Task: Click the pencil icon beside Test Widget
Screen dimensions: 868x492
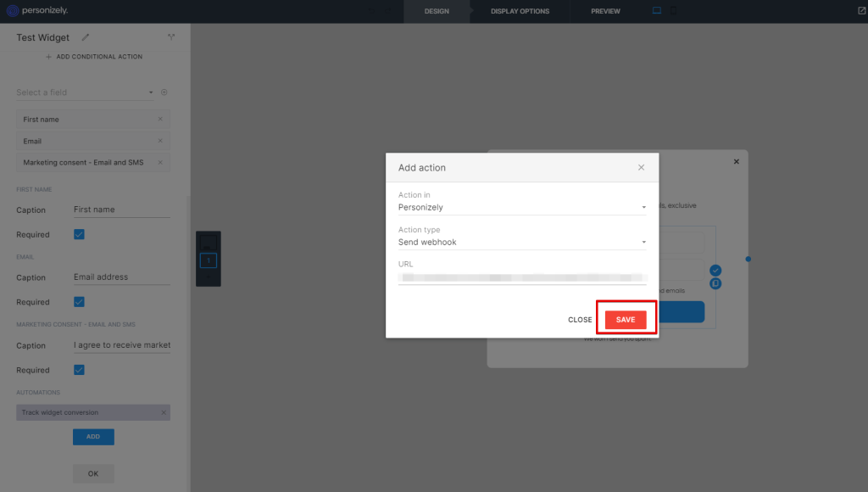Action: pos(86,37)
